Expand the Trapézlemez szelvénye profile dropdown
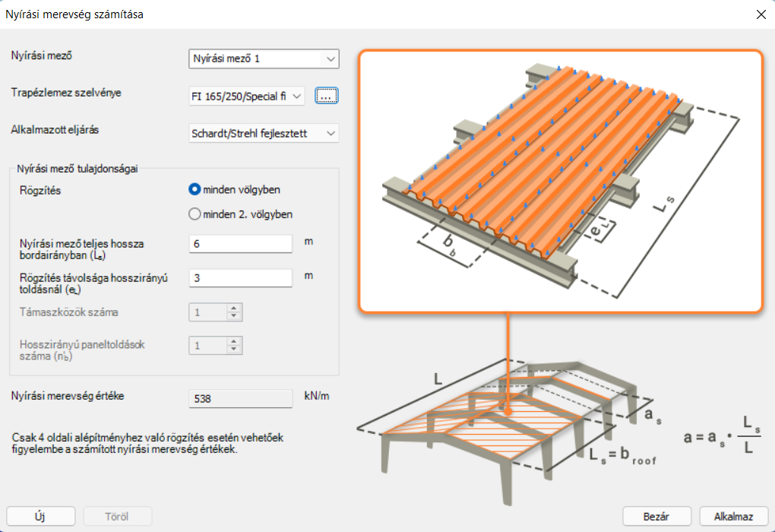This screenshot has width=775, height=532. coord(247,96)
